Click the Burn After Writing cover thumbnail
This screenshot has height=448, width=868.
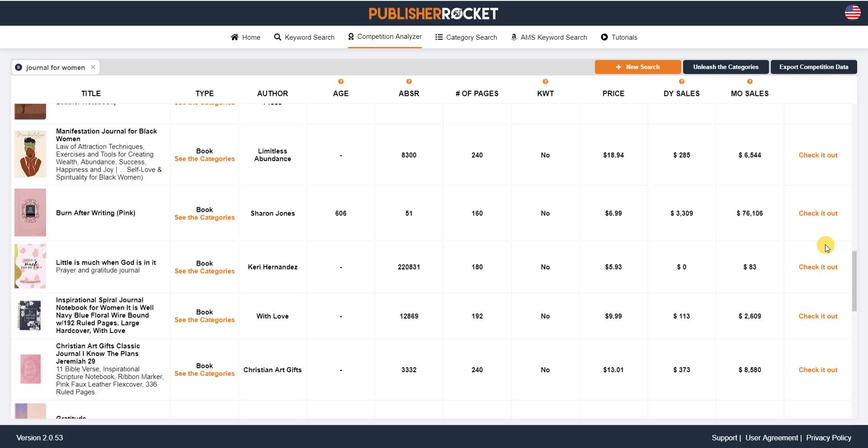click(30, 213)
